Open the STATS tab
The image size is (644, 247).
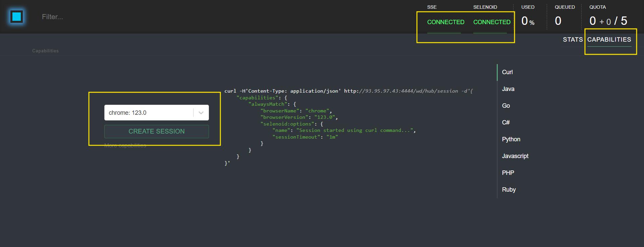point(573,40)
